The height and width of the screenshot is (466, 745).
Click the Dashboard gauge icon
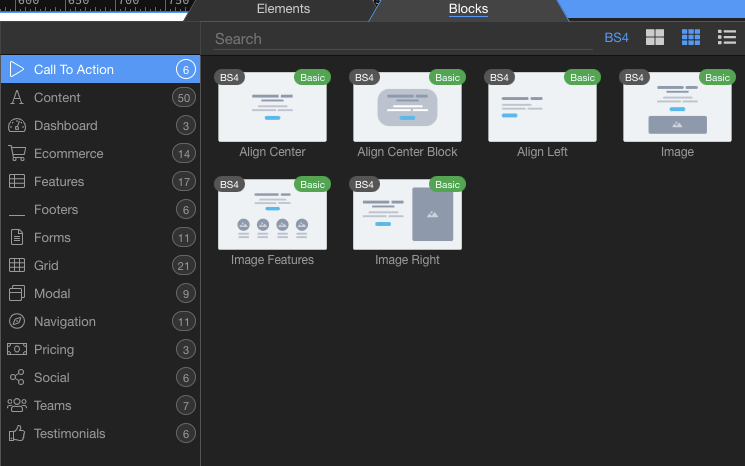click(x=17, y=126)
